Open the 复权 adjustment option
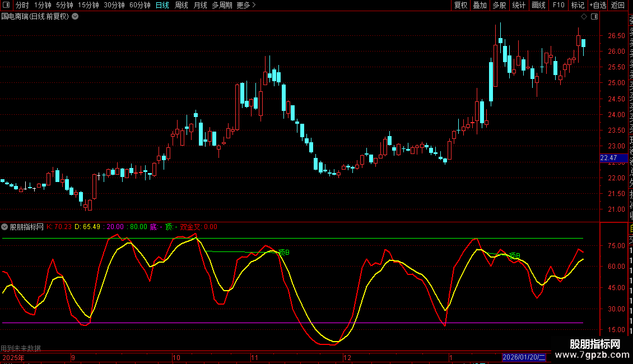This screenshot has width=633, height=364. tap(460, 6)
